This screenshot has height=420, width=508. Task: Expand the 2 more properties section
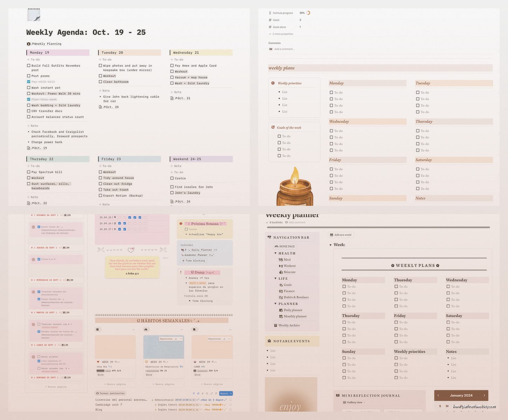click(281, 34)
